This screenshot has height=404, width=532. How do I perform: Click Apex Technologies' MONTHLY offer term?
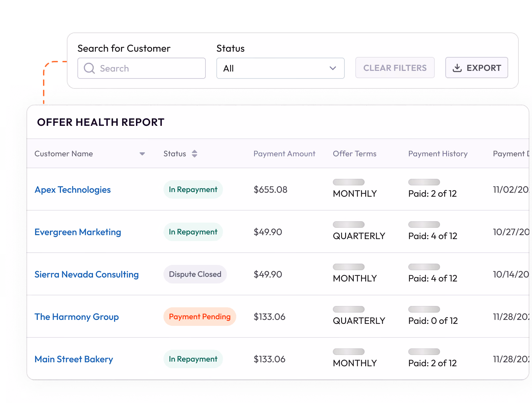coord(355,194)
